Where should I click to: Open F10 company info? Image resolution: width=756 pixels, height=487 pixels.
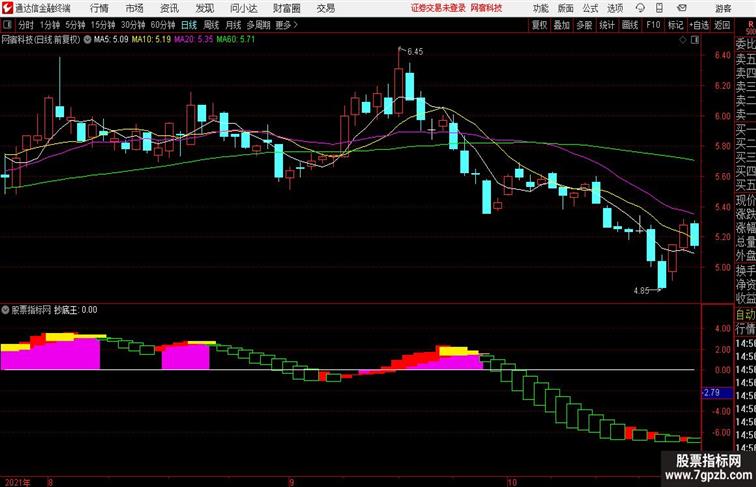(653, 25)
